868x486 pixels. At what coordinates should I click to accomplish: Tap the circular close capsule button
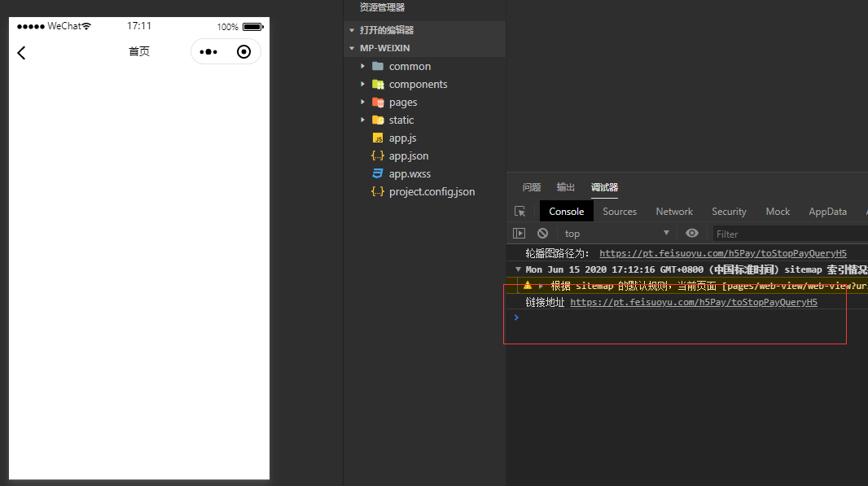(x=243, y=52)
